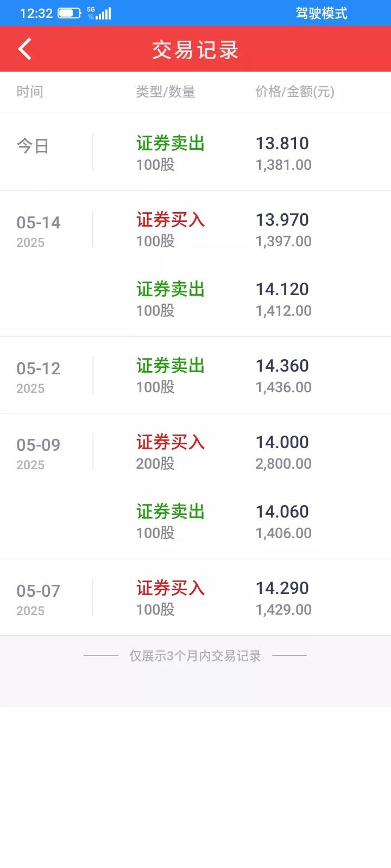Tap the 12:32 clock in status bar
Viewport: 391px width, 868px height.
(36, 13)
